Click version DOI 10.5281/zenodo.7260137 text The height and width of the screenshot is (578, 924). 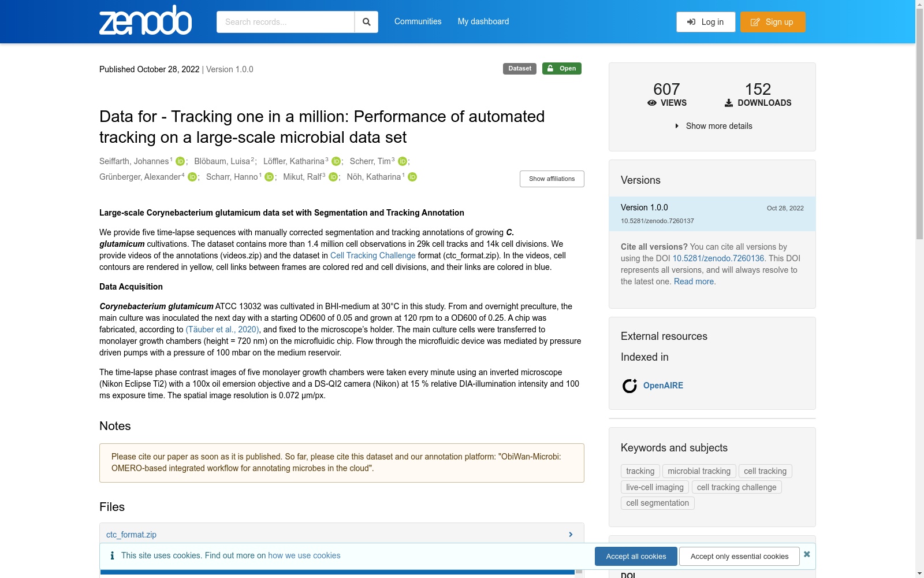657,221
